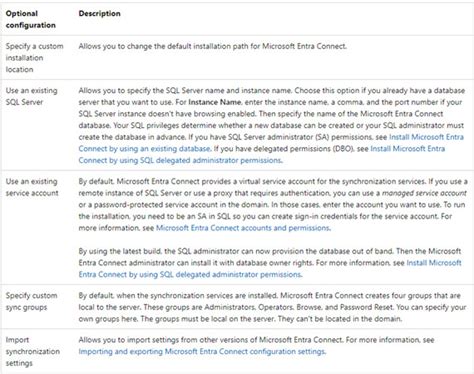Select the 'Specify a custom installation location' cell
The image size is (474, 374).
(34, 58)
